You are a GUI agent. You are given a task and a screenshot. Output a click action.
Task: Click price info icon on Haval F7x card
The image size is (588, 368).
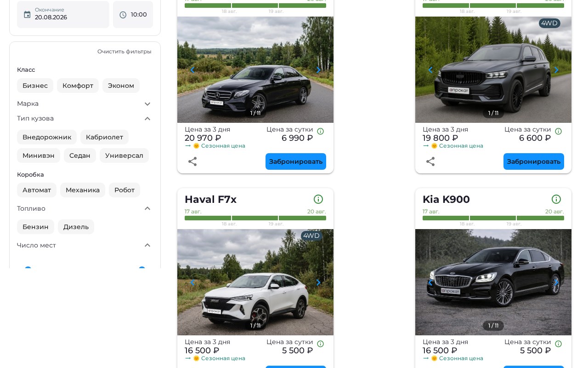(321, 344)
